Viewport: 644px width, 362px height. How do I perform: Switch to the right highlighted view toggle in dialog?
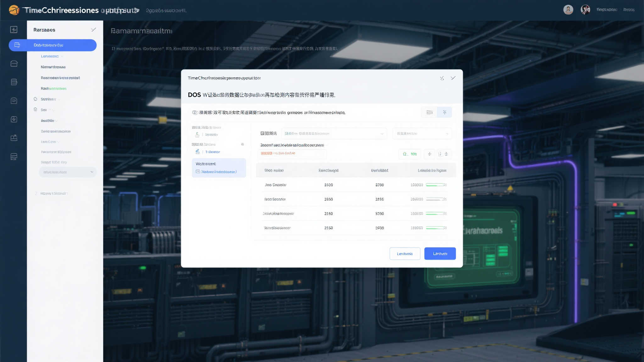point(444,112)
